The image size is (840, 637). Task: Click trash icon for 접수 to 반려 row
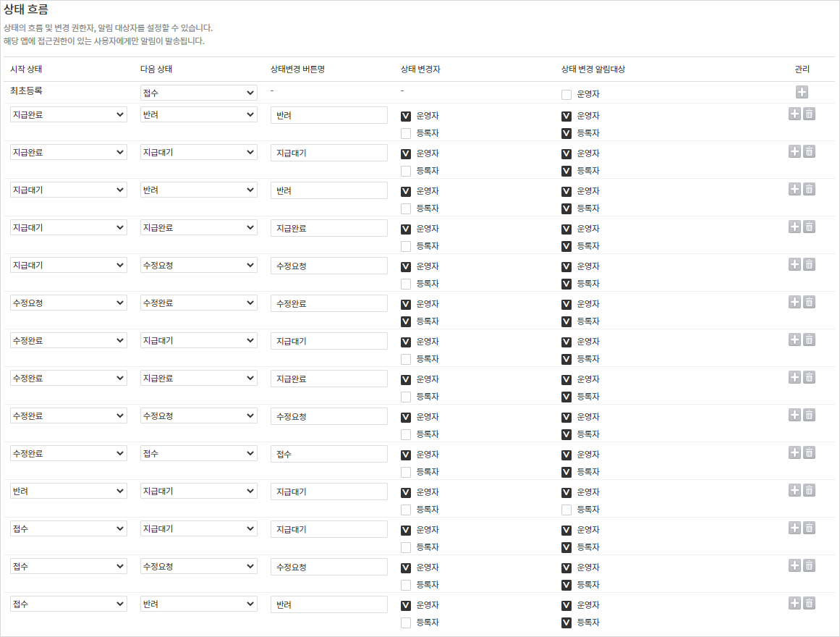809,603
